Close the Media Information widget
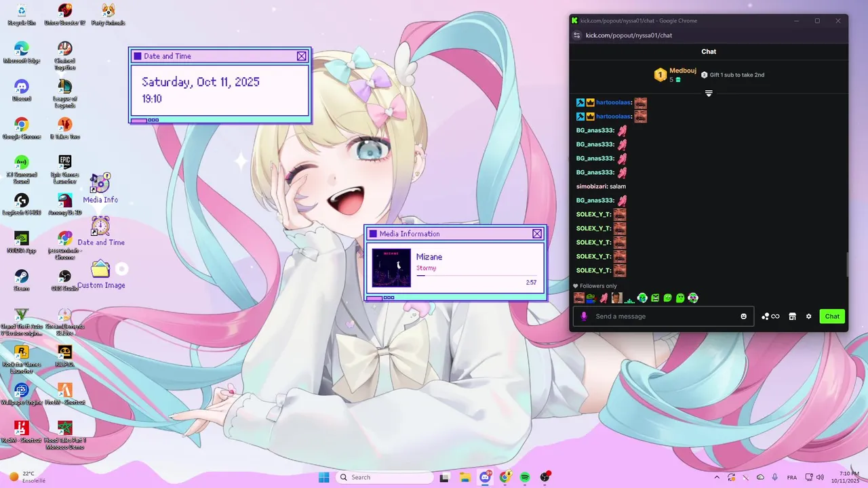Image resolution: width=868 pixels, height=488 pixels. [x=537, y=234]
